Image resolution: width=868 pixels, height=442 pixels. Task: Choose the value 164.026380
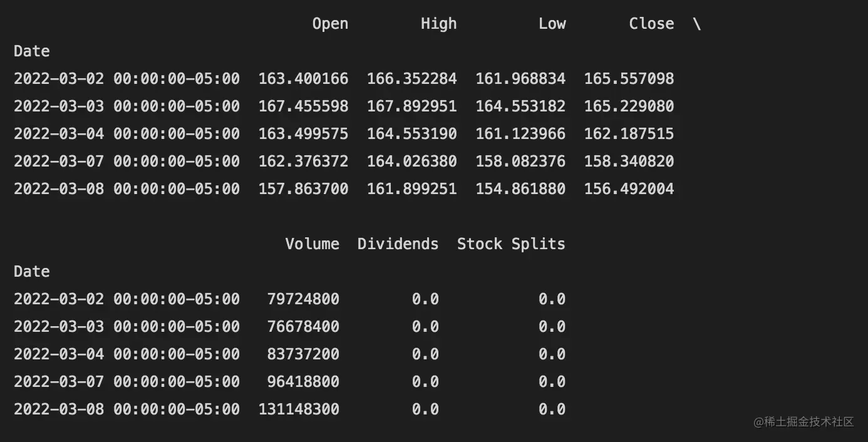411,162
